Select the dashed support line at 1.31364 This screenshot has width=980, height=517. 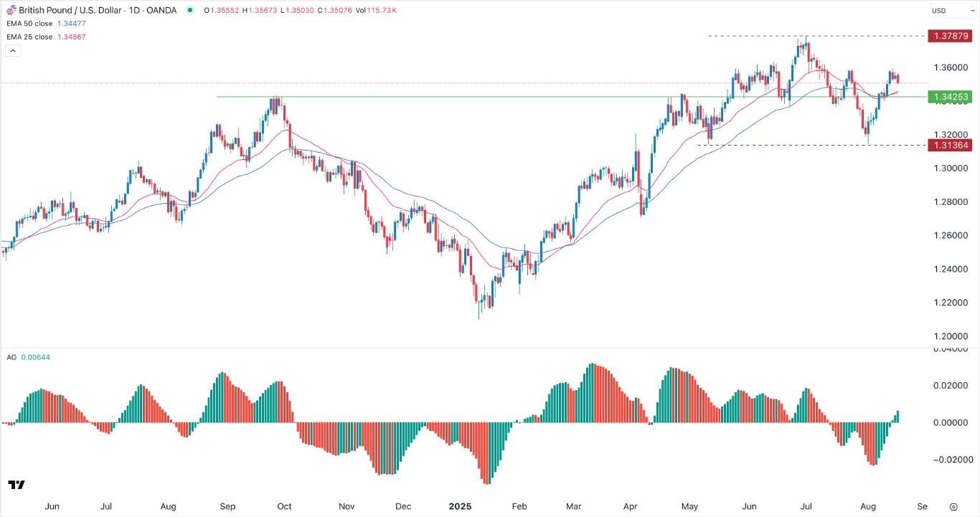click(x=789, y=145)
